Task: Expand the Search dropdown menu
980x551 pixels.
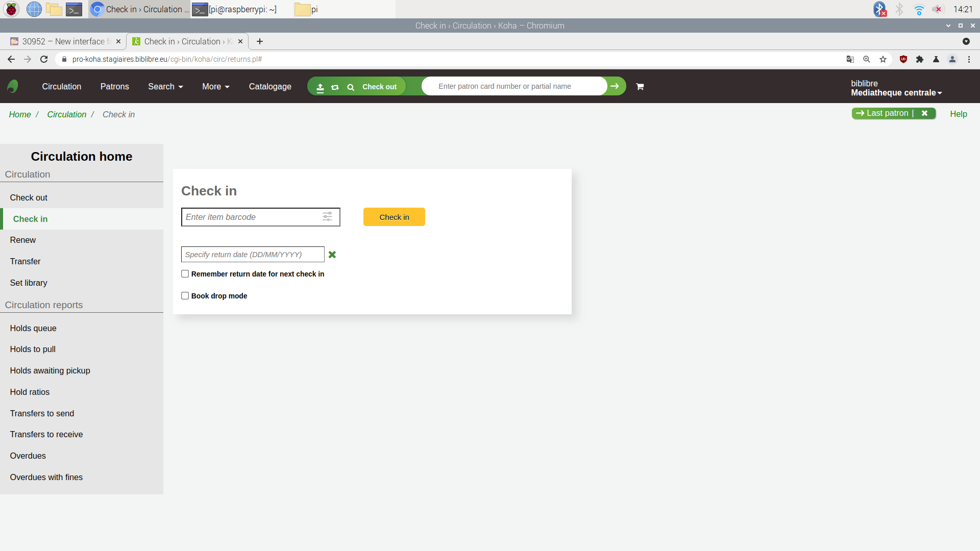Action: [165, 87]
